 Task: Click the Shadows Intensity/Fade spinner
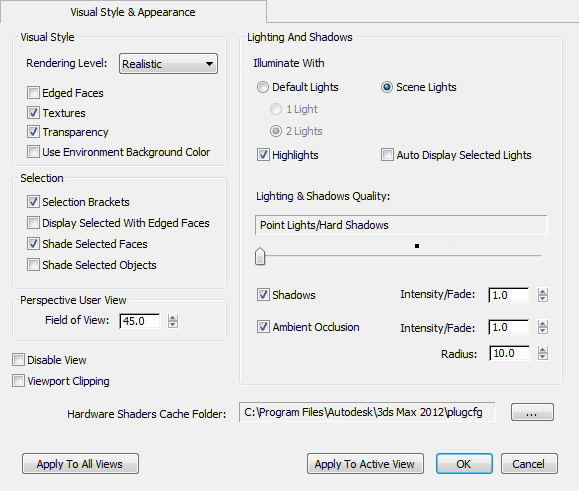[542, 295]
